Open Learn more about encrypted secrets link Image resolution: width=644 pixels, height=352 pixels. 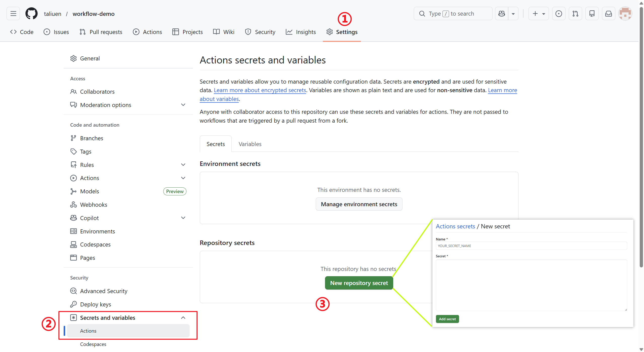(260, 90)
